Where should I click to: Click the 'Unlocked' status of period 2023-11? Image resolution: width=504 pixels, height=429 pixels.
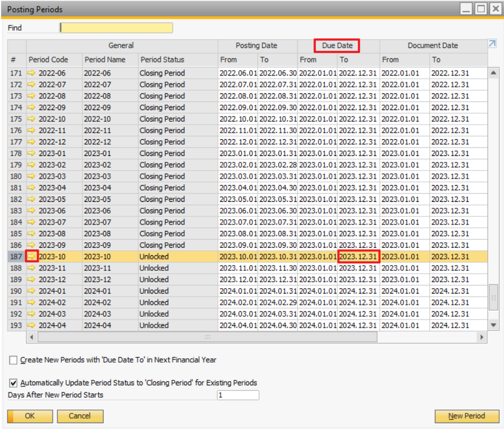178,268
